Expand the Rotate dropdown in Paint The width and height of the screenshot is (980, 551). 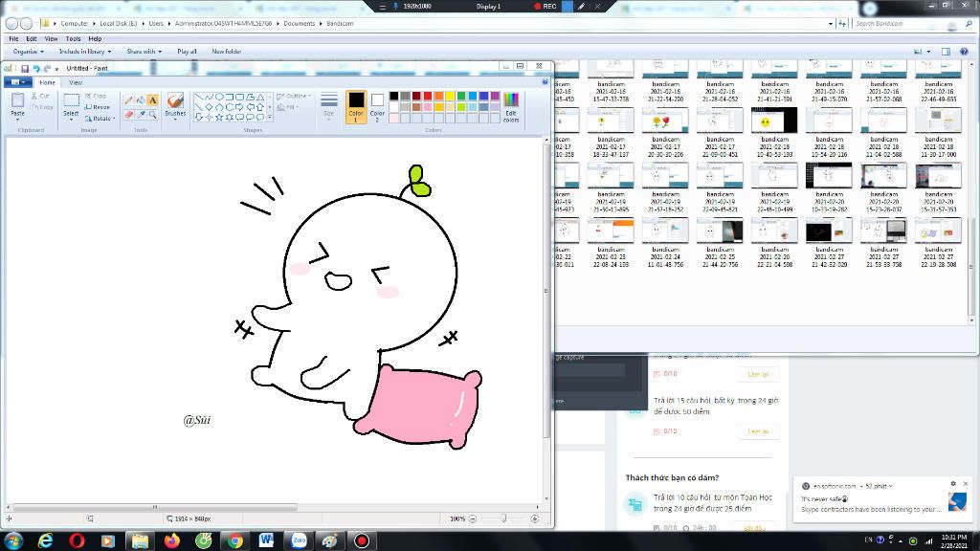pos(100,118)
